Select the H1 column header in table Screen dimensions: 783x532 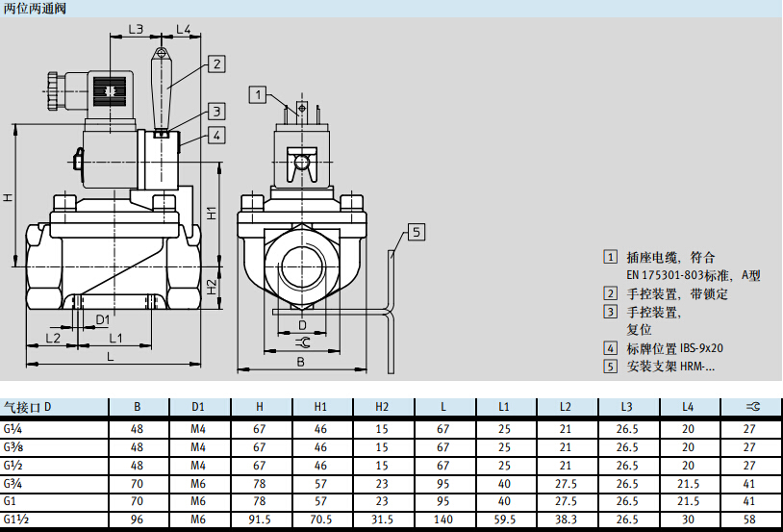(x=320, y=407)
